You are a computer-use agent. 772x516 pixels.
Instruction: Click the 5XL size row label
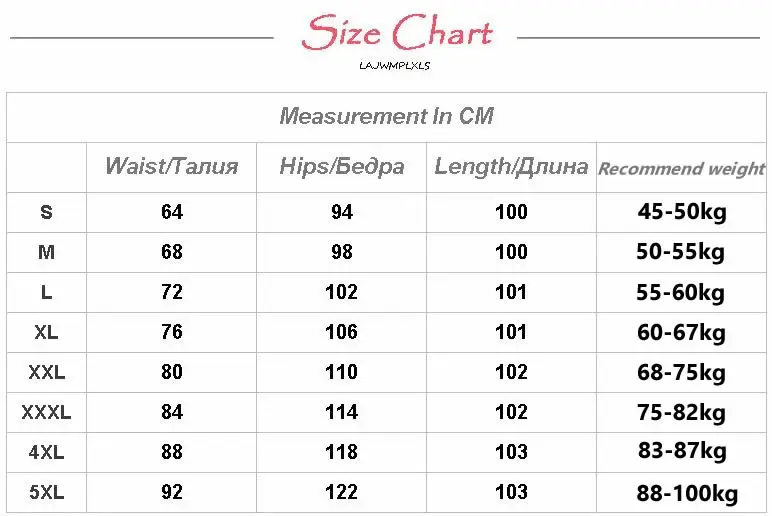click(46, 492)
